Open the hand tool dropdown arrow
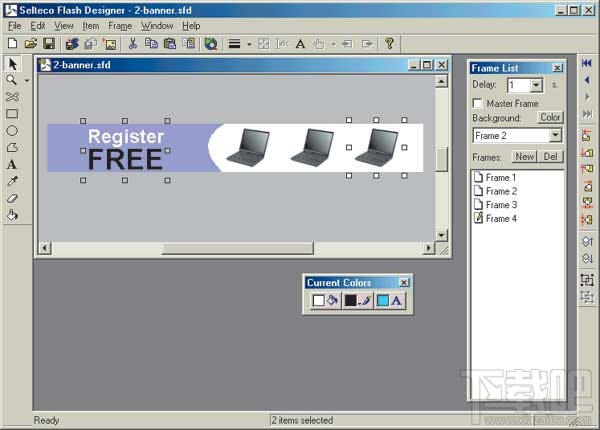Viewport: 600px width, 430px height. click(x=333, y=44)
